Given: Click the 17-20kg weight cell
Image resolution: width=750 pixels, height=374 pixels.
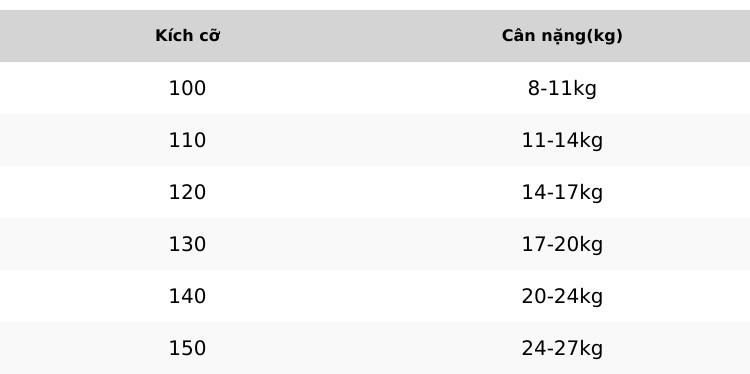Looking at the screenshot, I should pyautogui.click(x=562, y=244).
